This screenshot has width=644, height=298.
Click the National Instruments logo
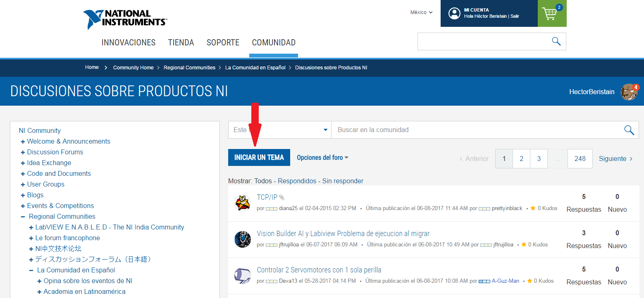[125, 19]
